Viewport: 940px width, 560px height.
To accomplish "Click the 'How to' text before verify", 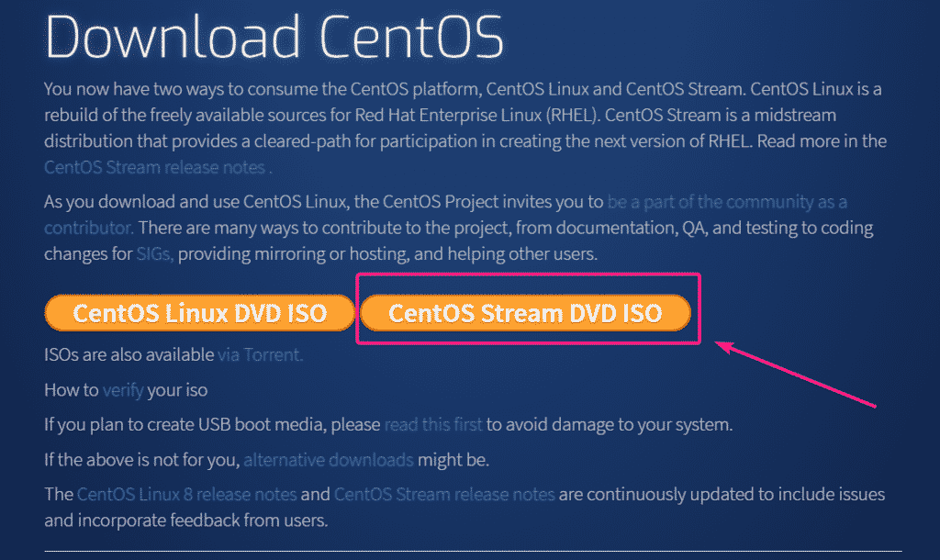I will click(71, 390).
